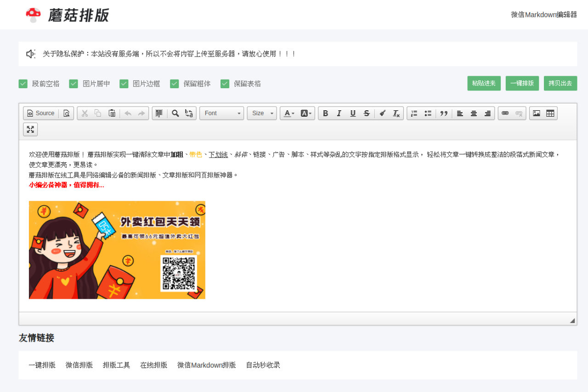588x392 pixels.
Task: Open the 在线排版 link
Action: point(154,365)
